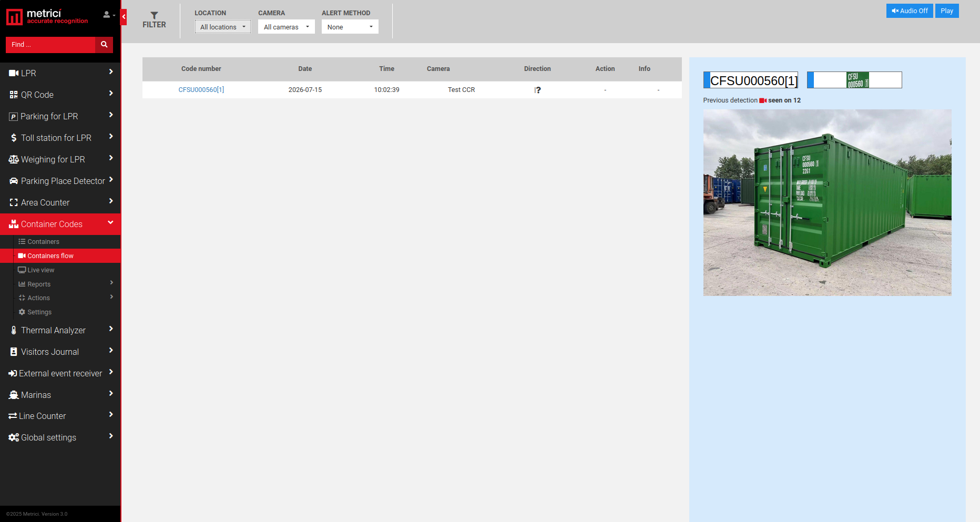The width and height of the screenshot is (980, 522).
Task: Click the Weighing for LPR label
Action: [53, 159]
